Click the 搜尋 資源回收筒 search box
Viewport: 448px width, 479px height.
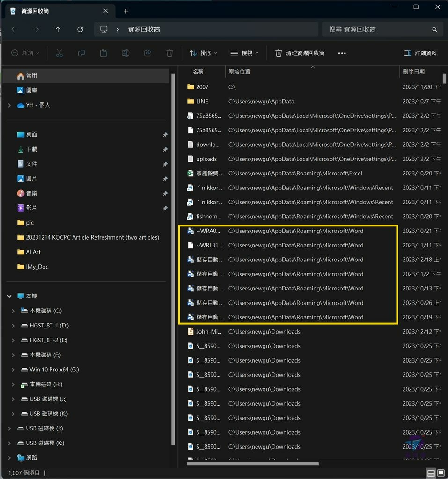point(382,29)
